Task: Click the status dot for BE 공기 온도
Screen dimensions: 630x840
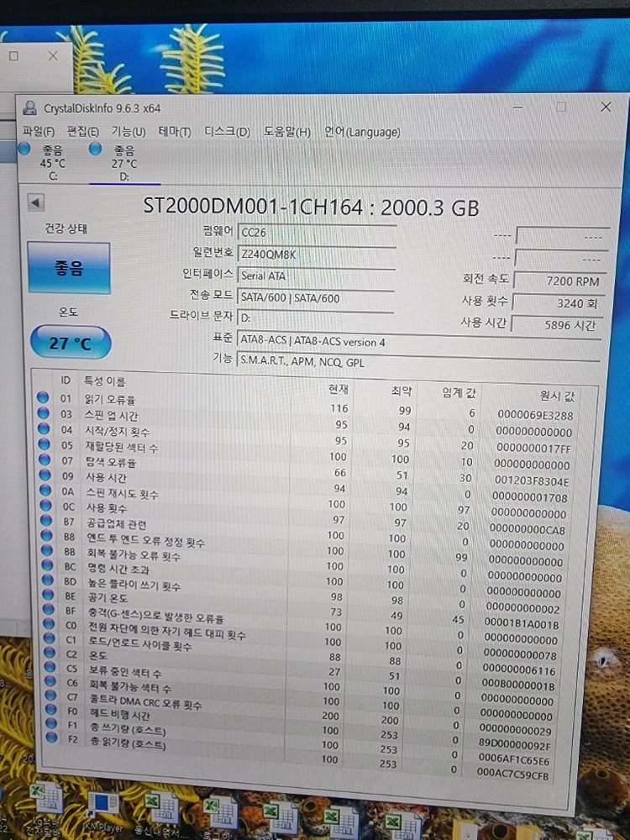Action: tap(48, 594)
